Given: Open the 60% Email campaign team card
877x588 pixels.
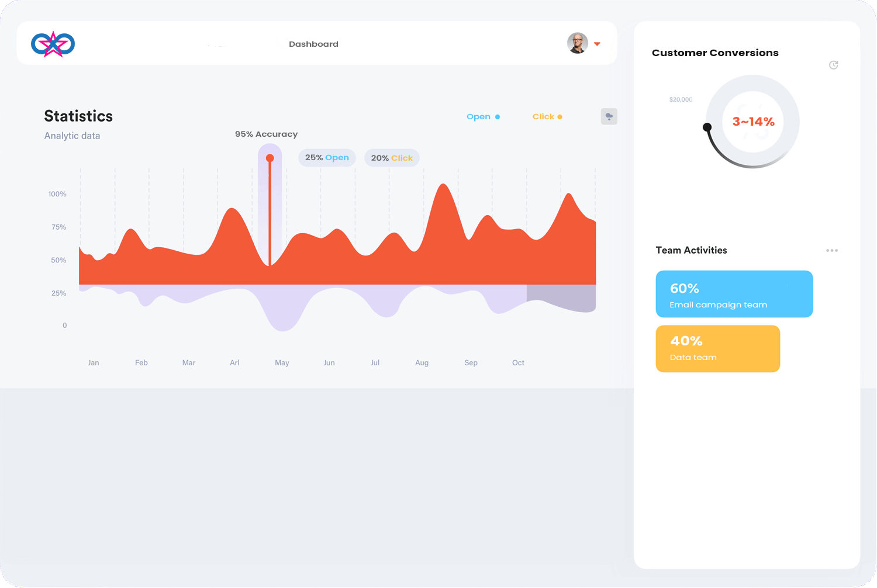Looking at the screenshot, I should pos(734,294).
